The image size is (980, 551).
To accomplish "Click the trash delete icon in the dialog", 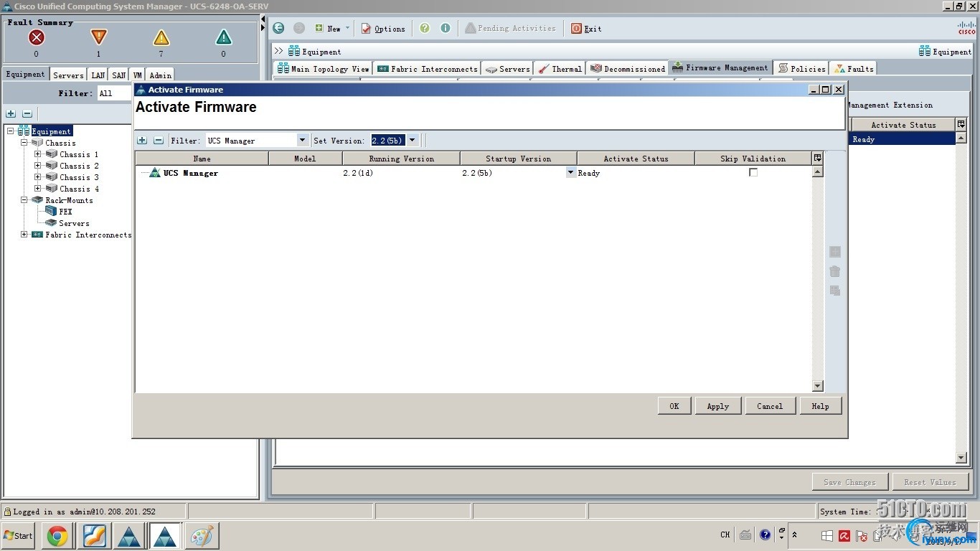I will 834,271.
